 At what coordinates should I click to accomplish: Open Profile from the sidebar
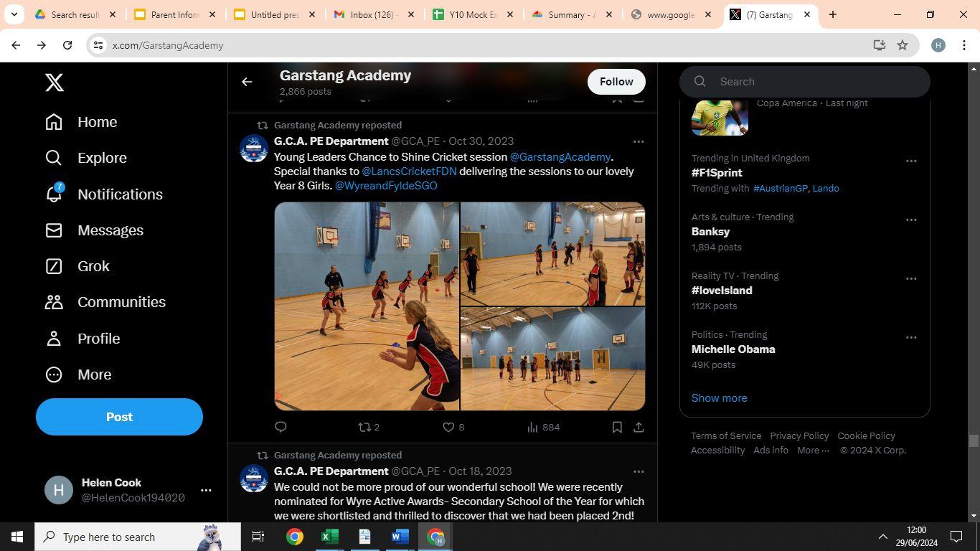coord(83,339)
